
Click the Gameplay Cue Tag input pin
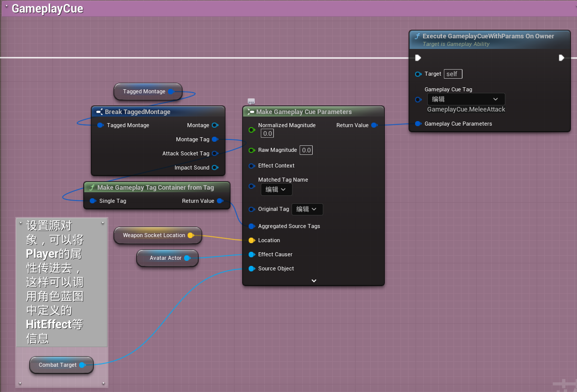418,99
